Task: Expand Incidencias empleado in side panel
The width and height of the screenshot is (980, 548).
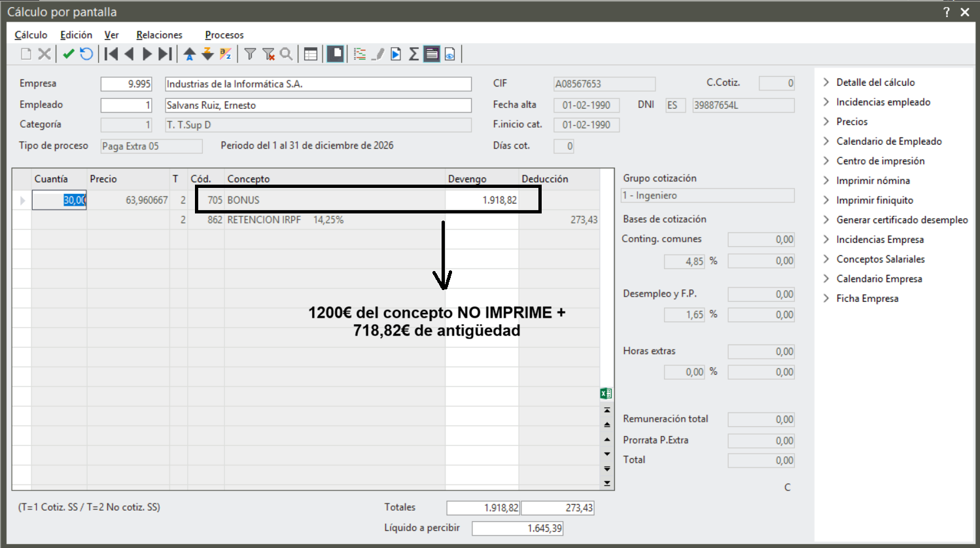Action: [x=883, y=102]
